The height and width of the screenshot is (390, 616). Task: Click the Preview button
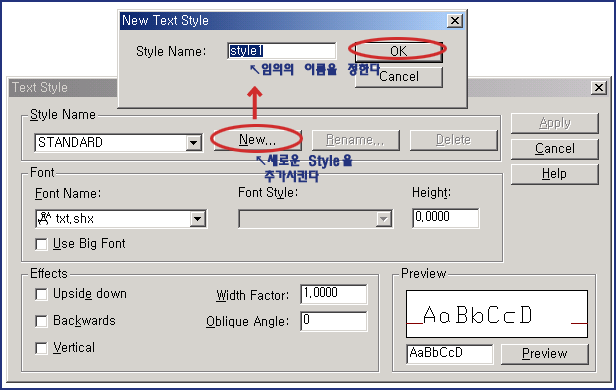pyautogui.click(x=544, y=354)
